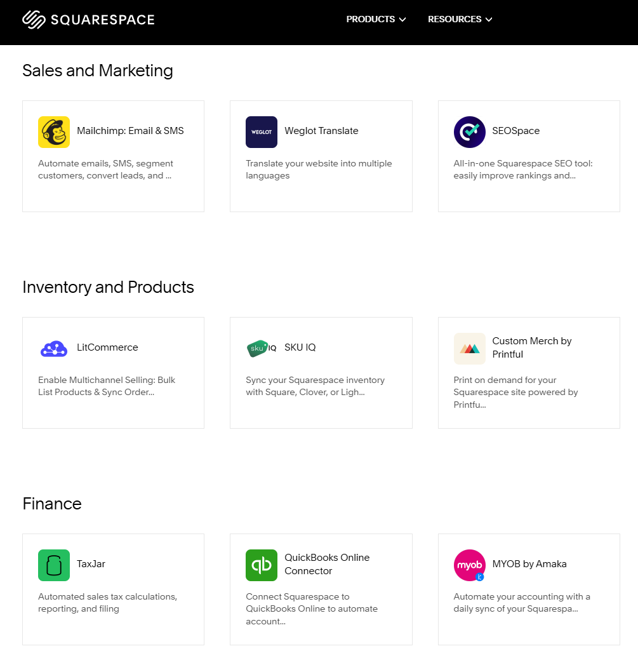
Task: Click the MYOB pink logo icon
Action: click(469, 565)
